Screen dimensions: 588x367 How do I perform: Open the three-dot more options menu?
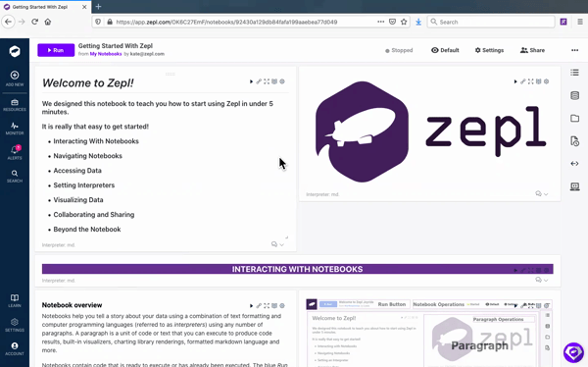pyautogui.click(x=575, y=50)
